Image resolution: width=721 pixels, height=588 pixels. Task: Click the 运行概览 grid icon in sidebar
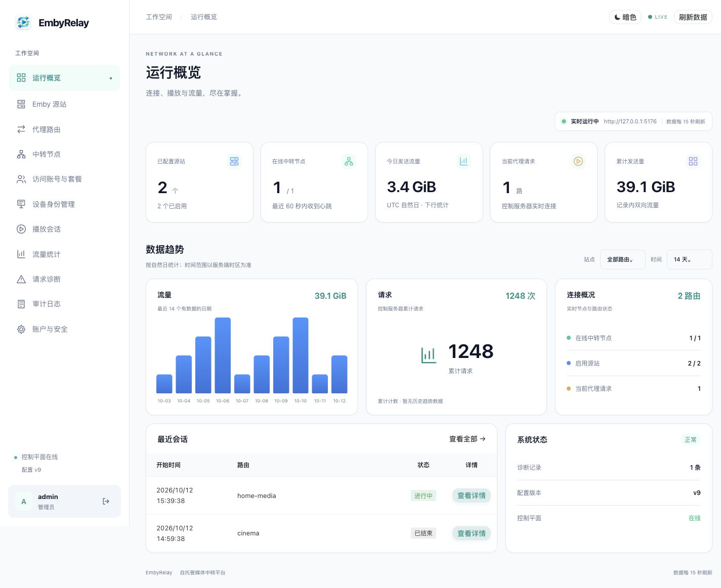point(21,78)
